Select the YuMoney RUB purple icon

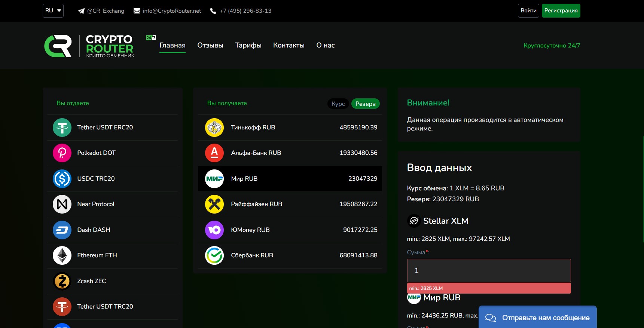point(214,230)
